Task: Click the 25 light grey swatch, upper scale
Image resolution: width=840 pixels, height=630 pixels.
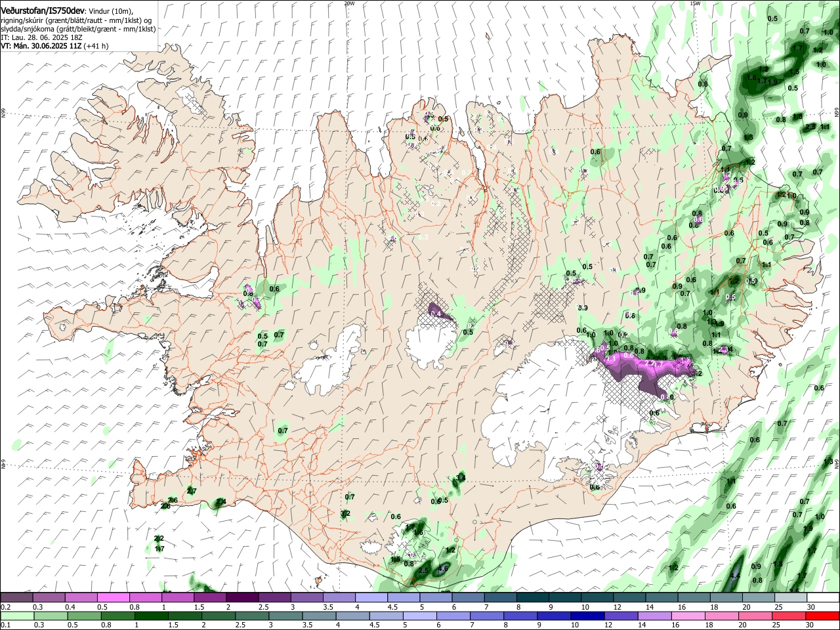Action: click(789, 597)
